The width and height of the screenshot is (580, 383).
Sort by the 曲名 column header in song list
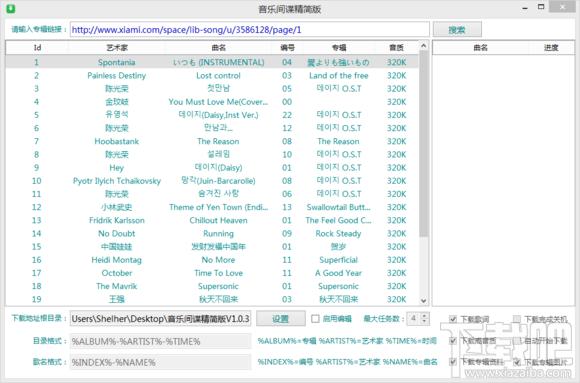[219, 47]
